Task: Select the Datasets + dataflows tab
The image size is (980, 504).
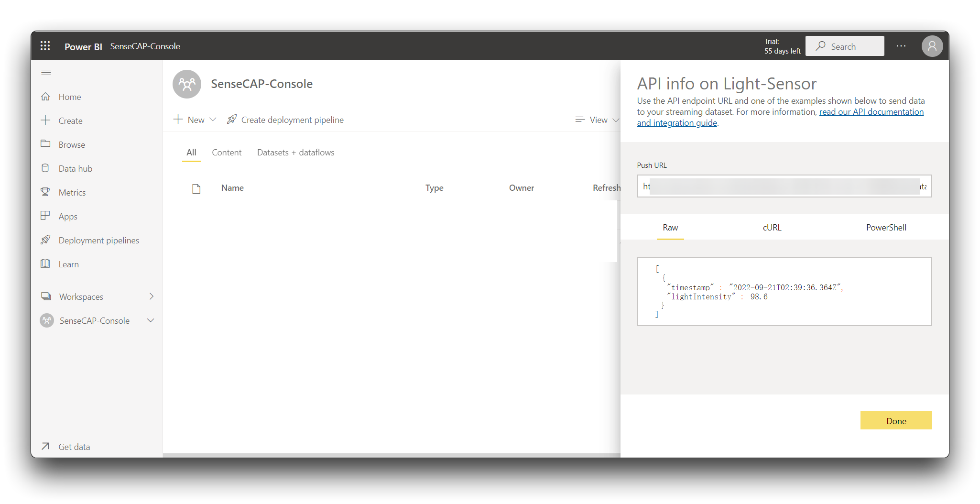Action: click(295, 153)
